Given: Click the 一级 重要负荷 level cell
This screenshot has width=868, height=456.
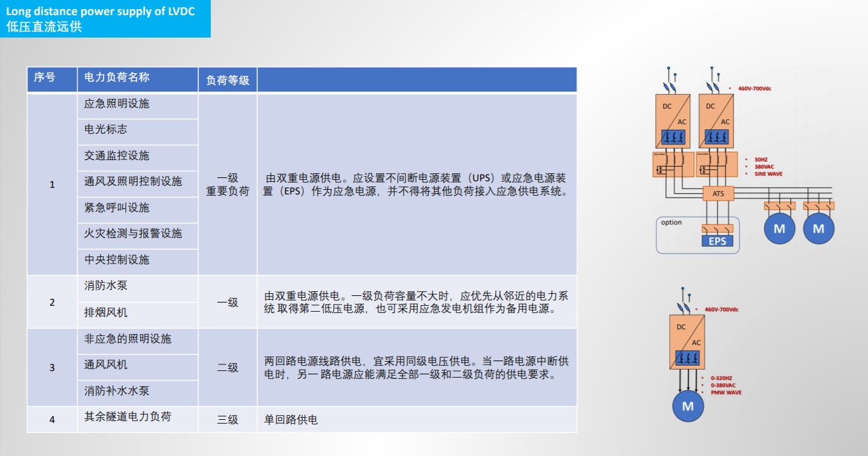Looking at the screenshot, I should tap(227, 185).
